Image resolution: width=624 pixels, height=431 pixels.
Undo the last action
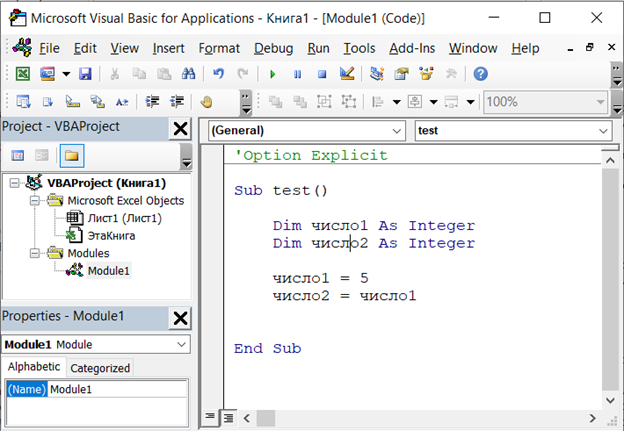218,74
